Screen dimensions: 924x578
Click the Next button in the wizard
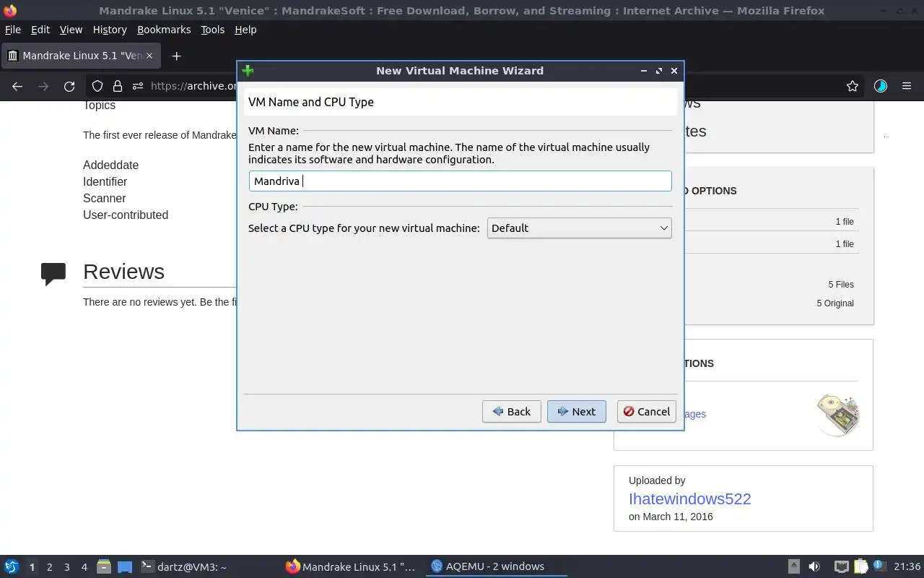576,411
